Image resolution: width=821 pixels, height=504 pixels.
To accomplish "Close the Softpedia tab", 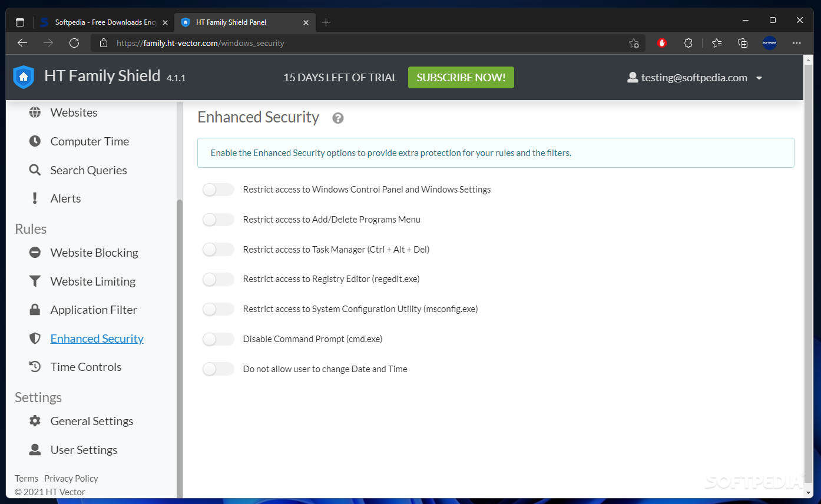I will (x=165, y=22).
